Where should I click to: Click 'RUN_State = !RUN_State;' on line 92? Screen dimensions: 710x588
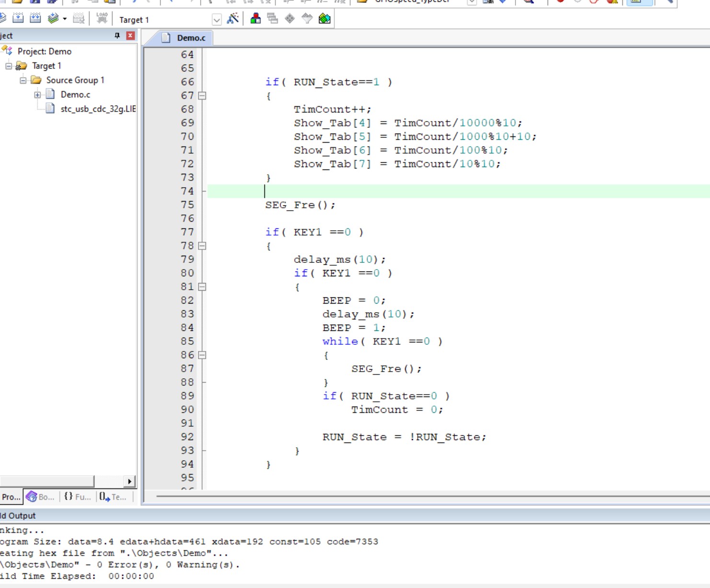tap(404, 437)
